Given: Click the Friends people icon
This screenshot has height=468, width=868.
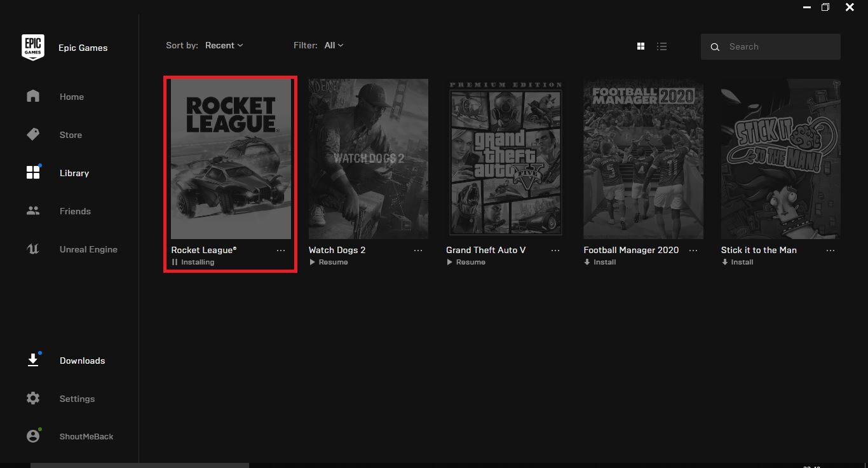Looking at the screenshot, I should point(33,210).
